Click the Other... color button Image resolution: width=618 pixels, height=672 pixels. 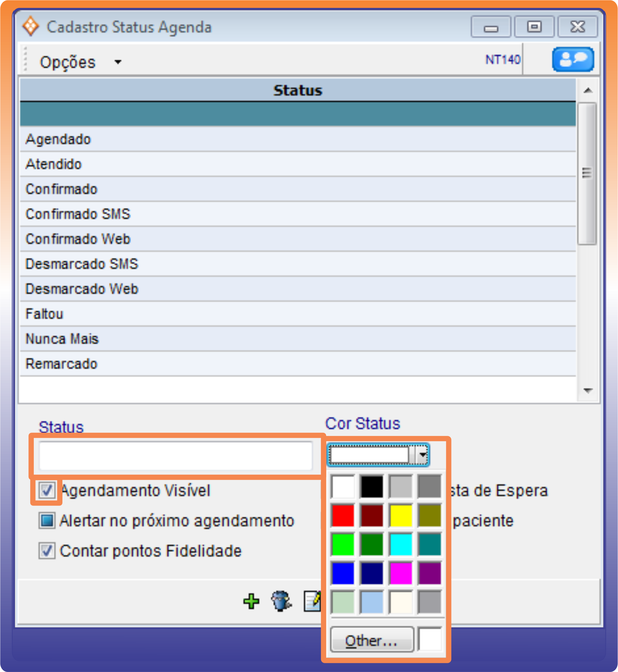(371, 640)
